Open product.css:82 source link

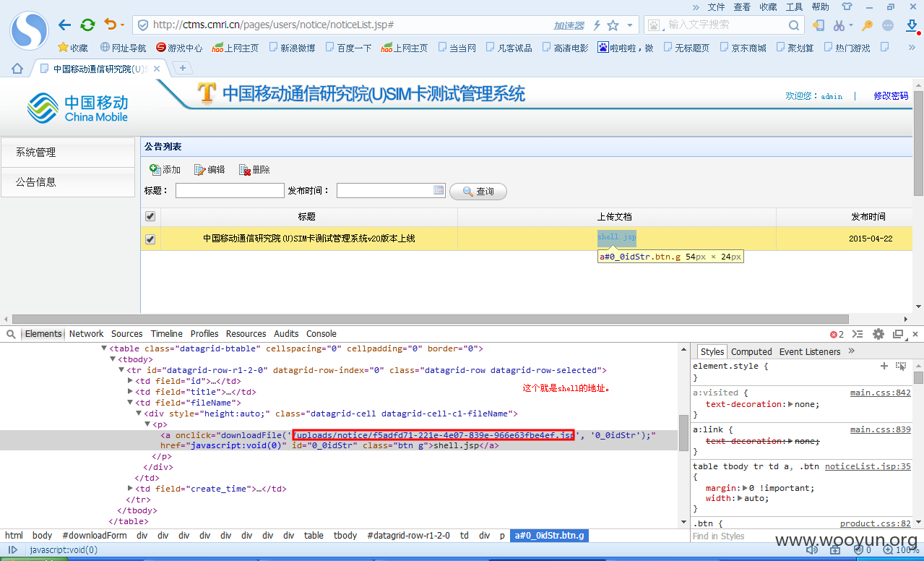(876, 523)
